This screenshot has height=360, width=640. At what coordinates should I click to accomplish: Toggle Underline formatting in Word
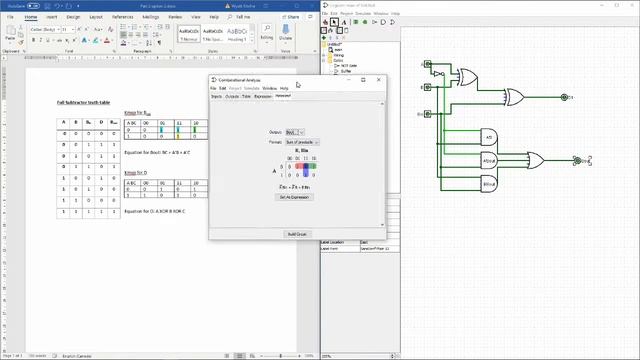(48, 40)
